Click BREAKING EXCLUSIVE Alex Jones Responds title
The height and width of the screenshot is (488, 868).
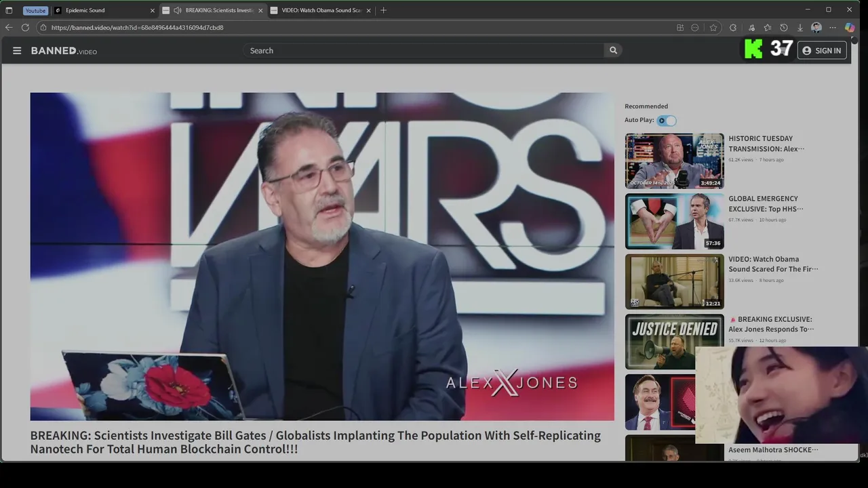click(771, 325)
